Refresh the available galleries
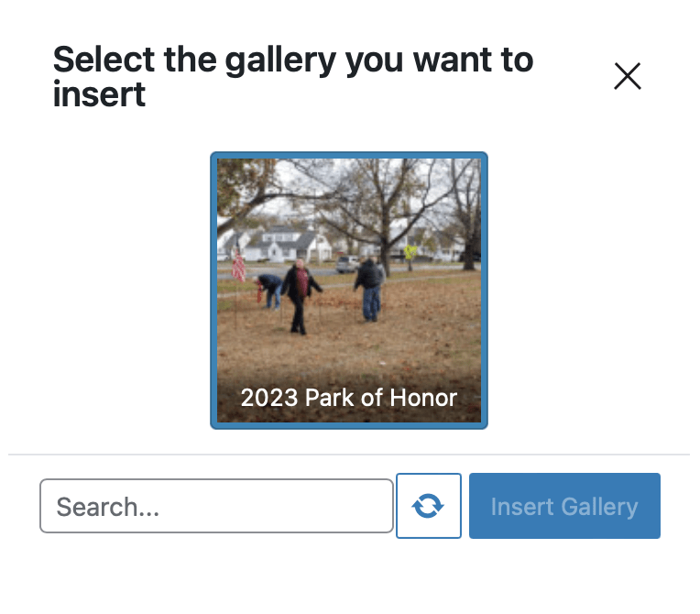Image resolution: width=700 pixels, height=614 pixels. [x=428, y=506]
